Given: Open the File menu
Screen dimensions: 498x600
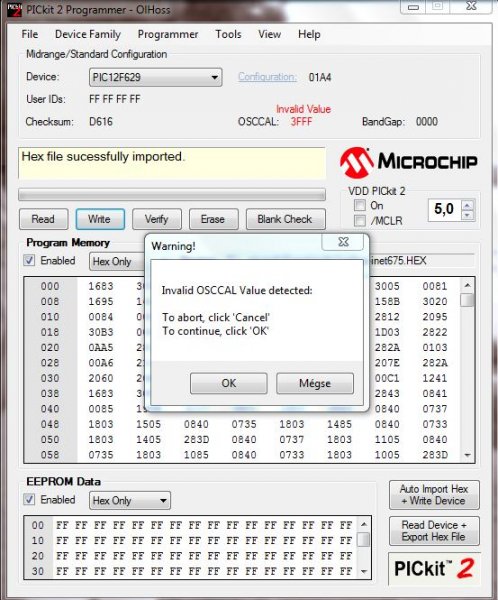Looking at the screenshot, I should 30,34.
